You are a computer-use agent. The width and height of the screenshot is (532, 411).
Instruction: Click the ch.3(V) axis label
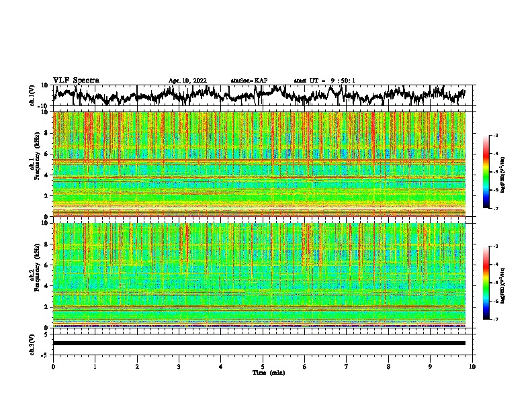tap(32, 345)
